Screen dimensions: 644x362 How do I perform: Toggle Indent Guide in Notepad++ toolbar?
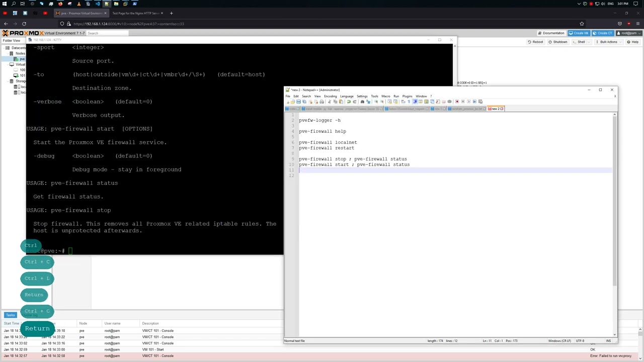click(x=415, y=102)
